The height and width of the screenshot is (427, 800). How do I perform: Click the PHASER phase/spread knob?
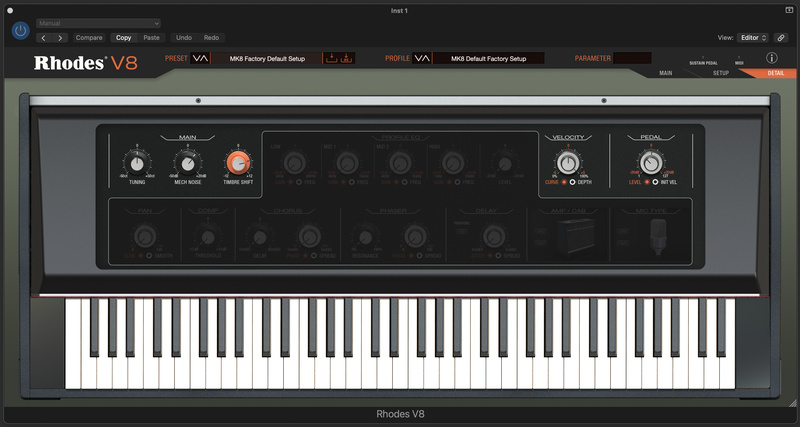tap(415, 237)
